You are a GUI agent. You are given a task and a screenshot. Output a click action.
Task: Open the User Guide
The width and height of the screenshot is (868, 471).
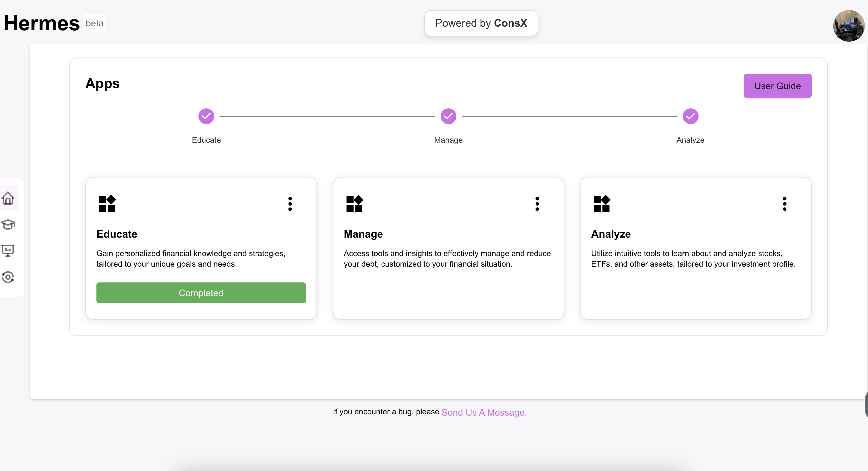click(777, 86)
